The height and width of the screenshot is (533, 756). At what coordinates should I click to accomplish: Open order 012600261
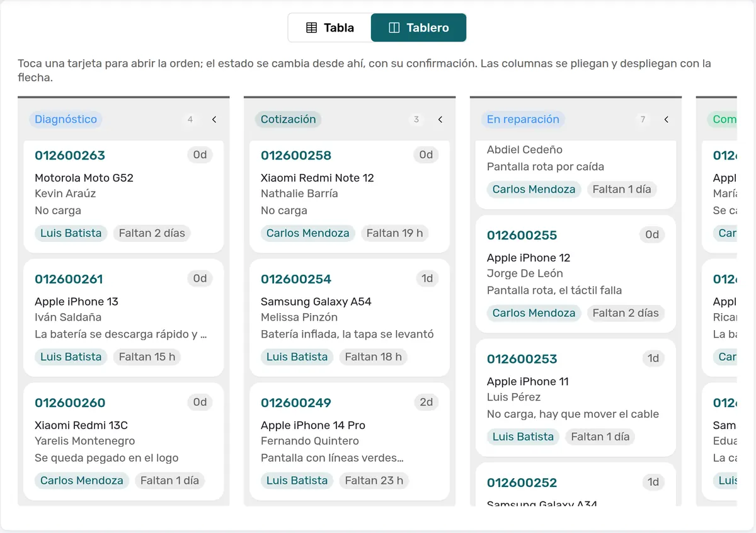point(69,279)
